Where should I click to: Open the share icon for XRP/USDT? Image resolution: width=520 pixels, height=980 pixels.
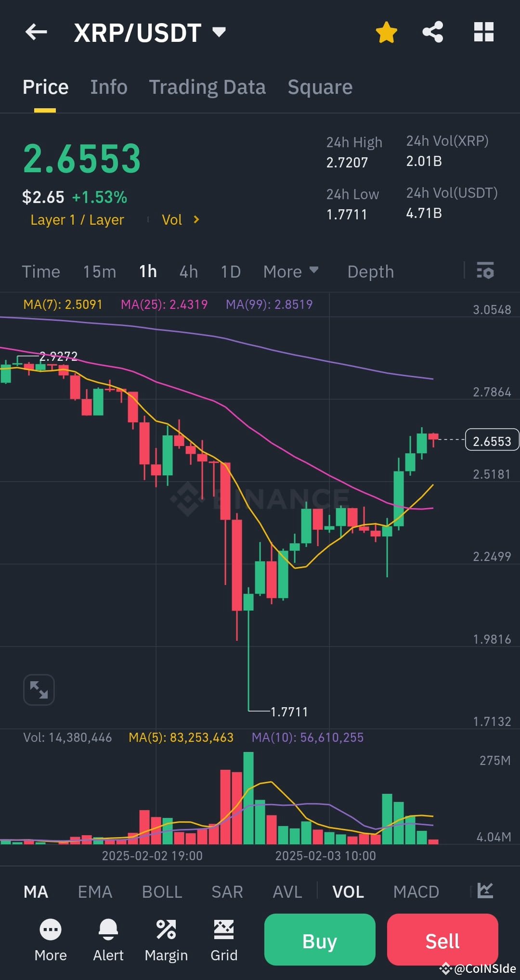click(x=432, y=32)
